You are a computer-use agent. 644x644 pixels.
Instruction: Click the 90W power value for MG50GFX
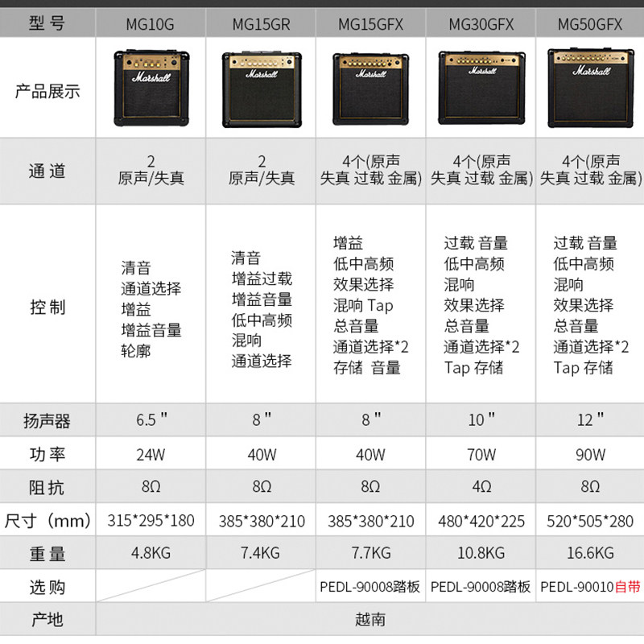coord(590,453)
